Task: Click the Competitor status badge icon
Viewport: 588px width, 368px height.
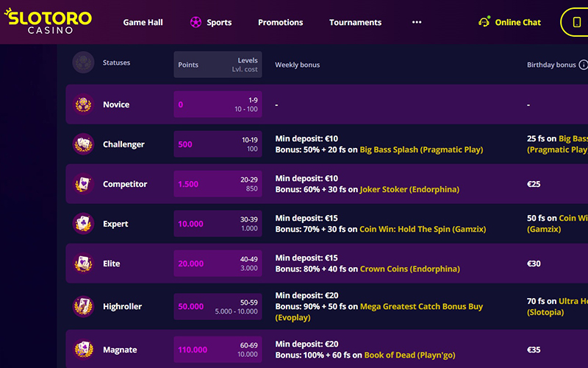Action: (x=83, y=184)
